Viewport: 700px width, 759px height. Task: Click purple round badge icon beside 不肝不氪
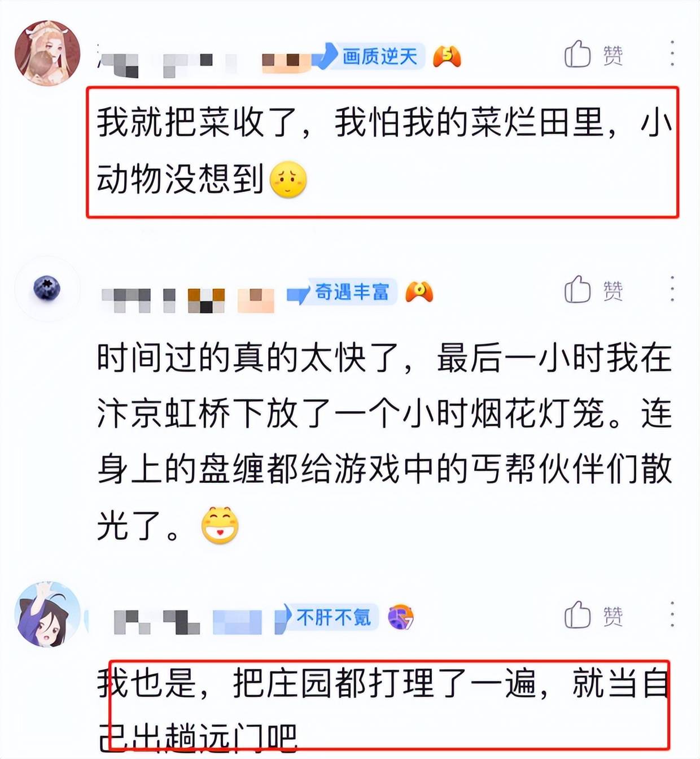[401, 617]
